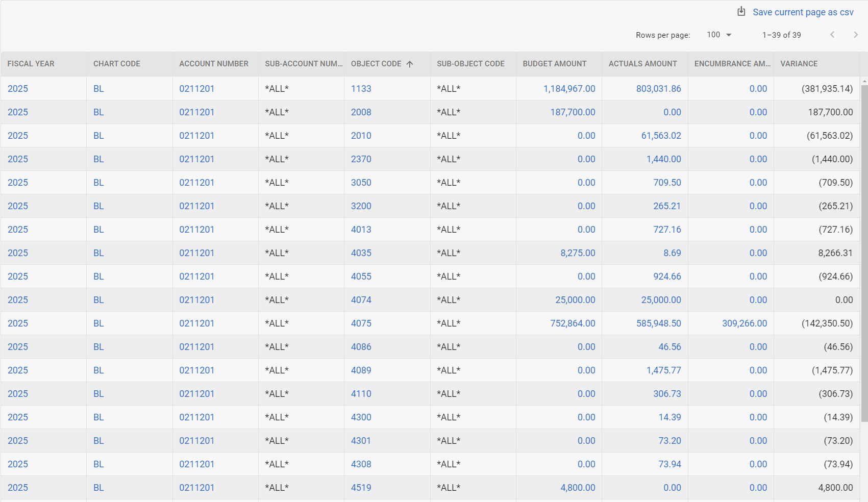Open object code 4086 link
Screen dimensions: 868x502
[361, 347]
